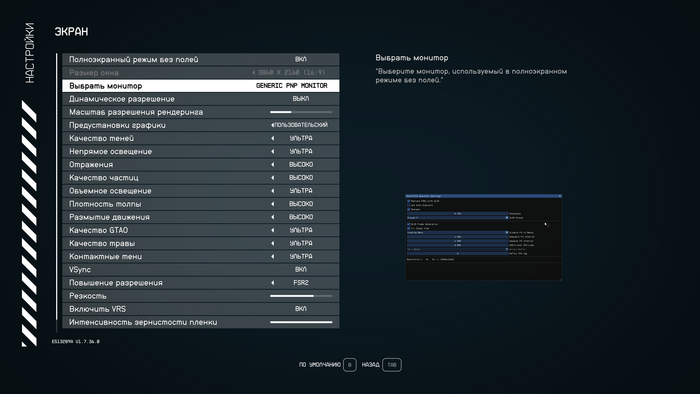Toggle the VSync option
Screen dimensions: 700x394
click(201, 270)
